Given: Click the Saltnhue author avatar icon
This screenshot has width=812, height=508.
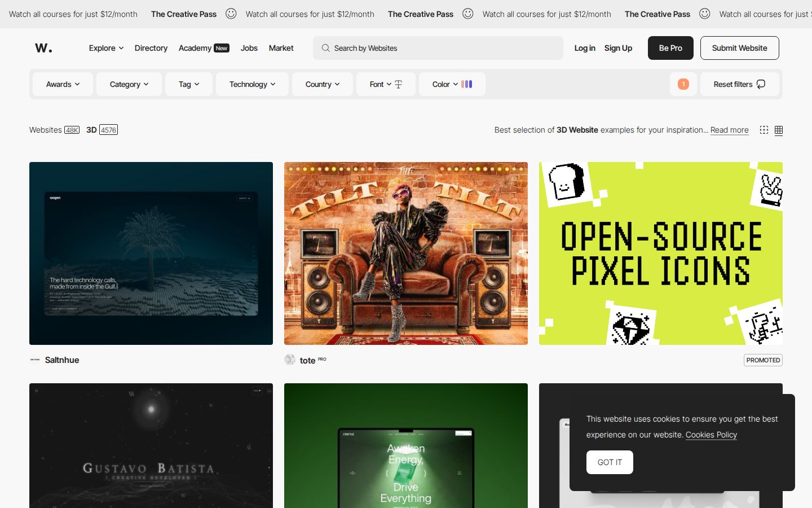Looking at the screenshot, I should [35, 360].
